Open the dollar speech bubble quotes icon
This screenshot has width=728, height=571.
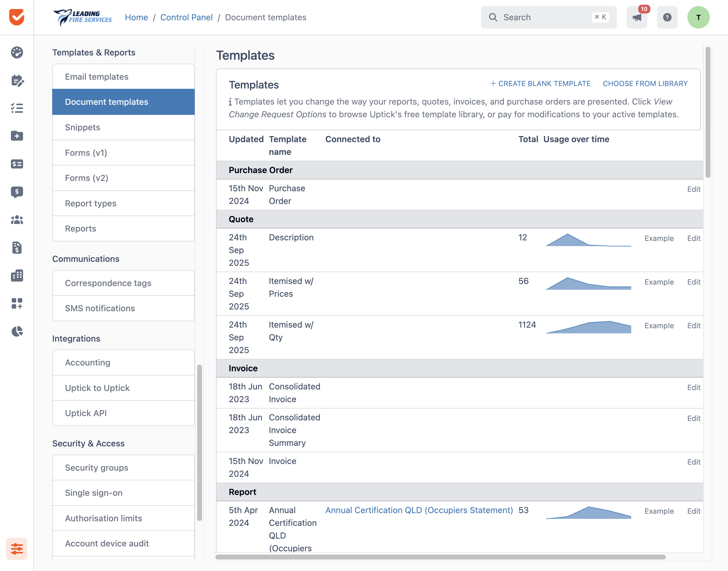click(x=17, y=192)
